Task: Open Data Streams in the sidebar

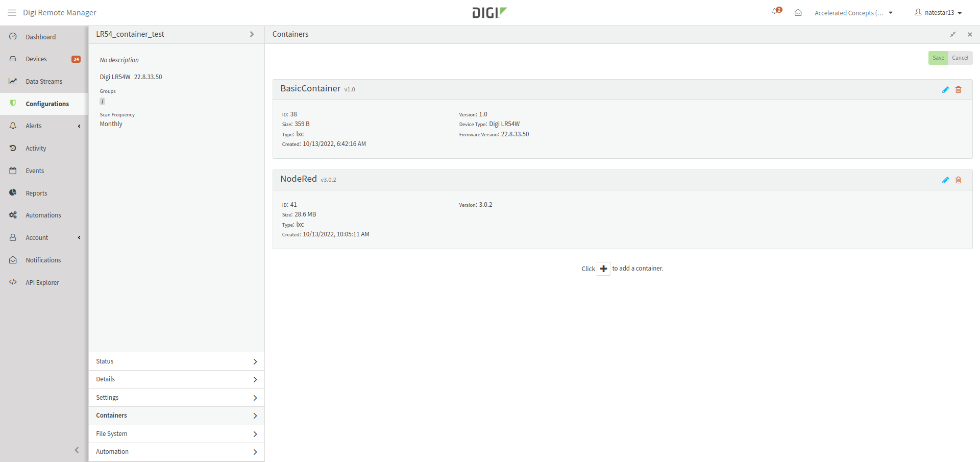Action: 44,81
